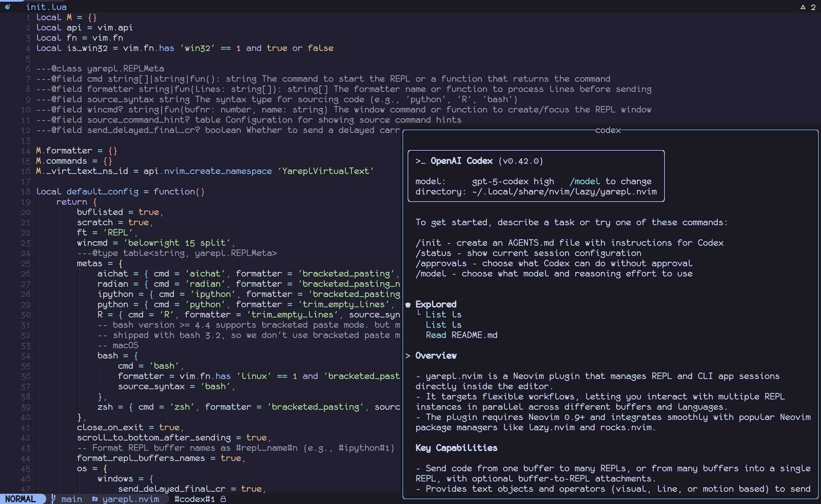Click the warning triangle diagnostics icon

coord(803,7)
